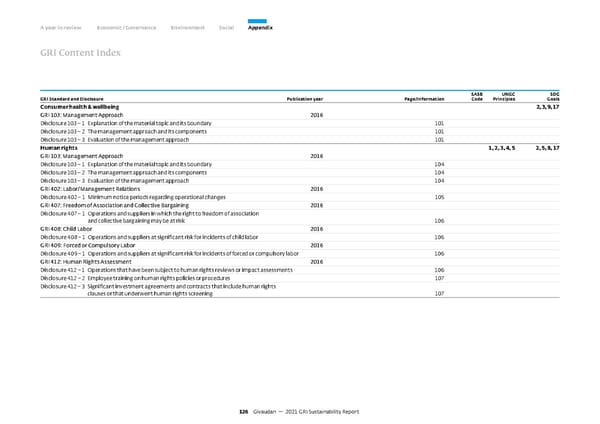
Task: Click page reference 105 for Disclosure 402-1
Action: (x=439, y=197)
